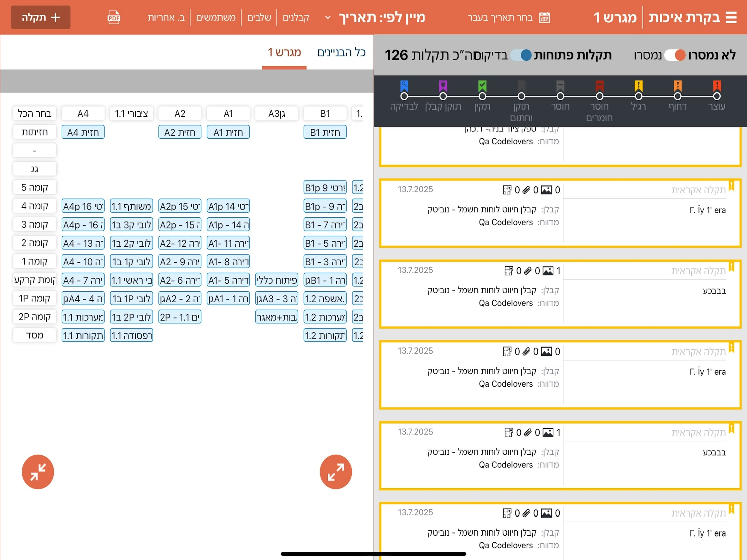Select the yellow רגיל status bookmark

tap(639, 86)
